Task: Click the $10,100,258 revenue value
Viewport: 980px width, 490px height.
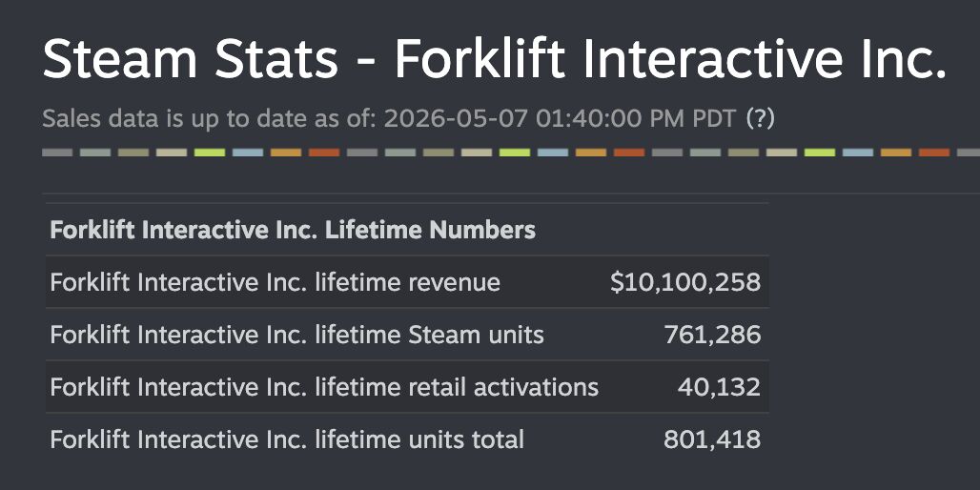Action: (685, 282)
